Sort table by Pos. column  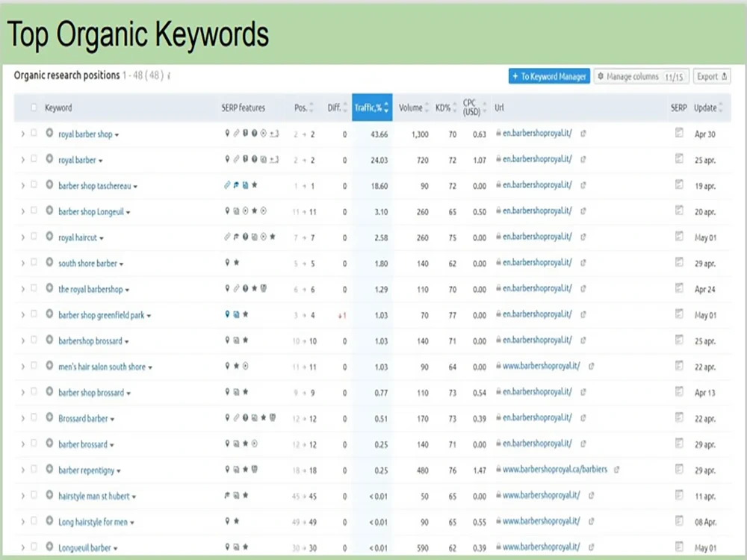303,108
